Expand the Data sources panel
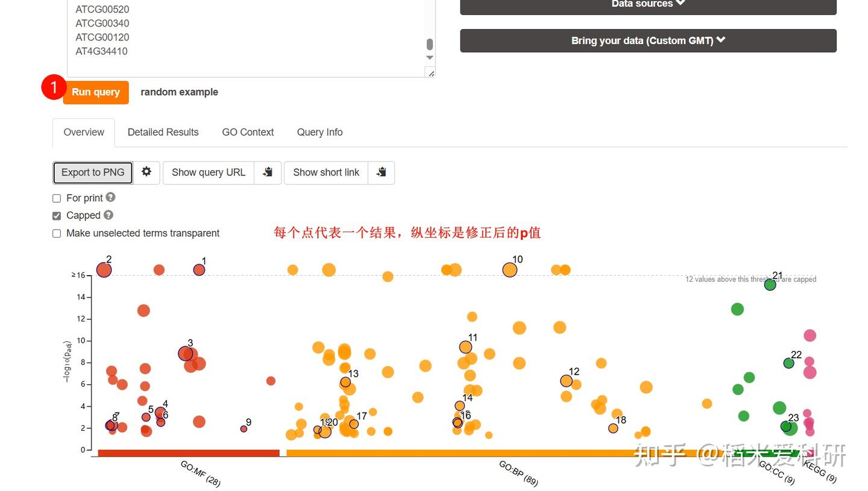This screenshot has width=868, height=491. tap(647, 4)
